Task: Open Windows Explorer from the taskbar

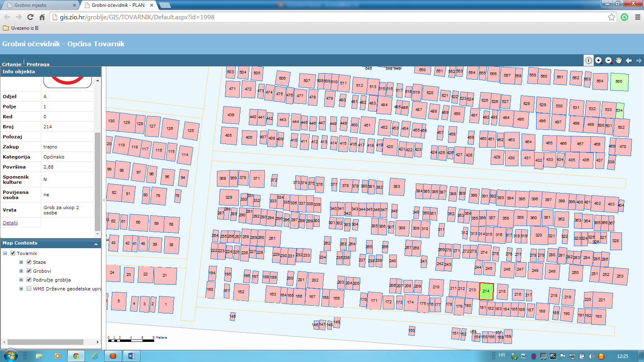Action: (x=39, y=356)
